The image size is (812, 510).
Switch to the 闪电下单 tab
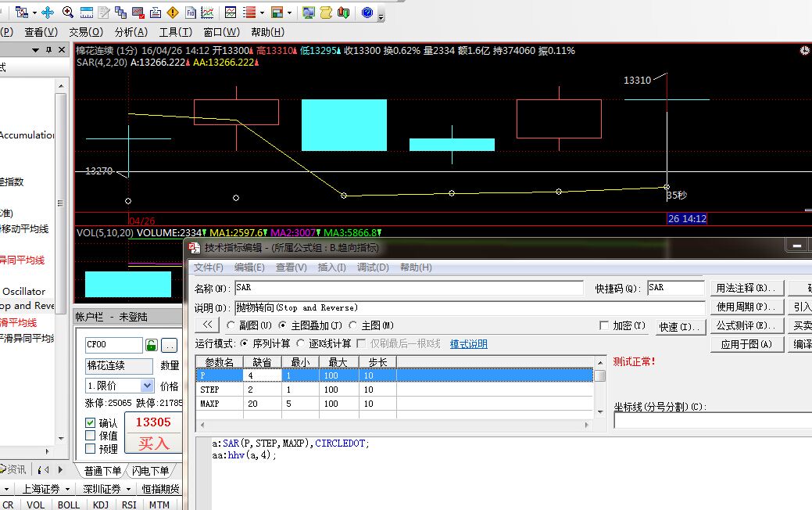tap(150, 471)
